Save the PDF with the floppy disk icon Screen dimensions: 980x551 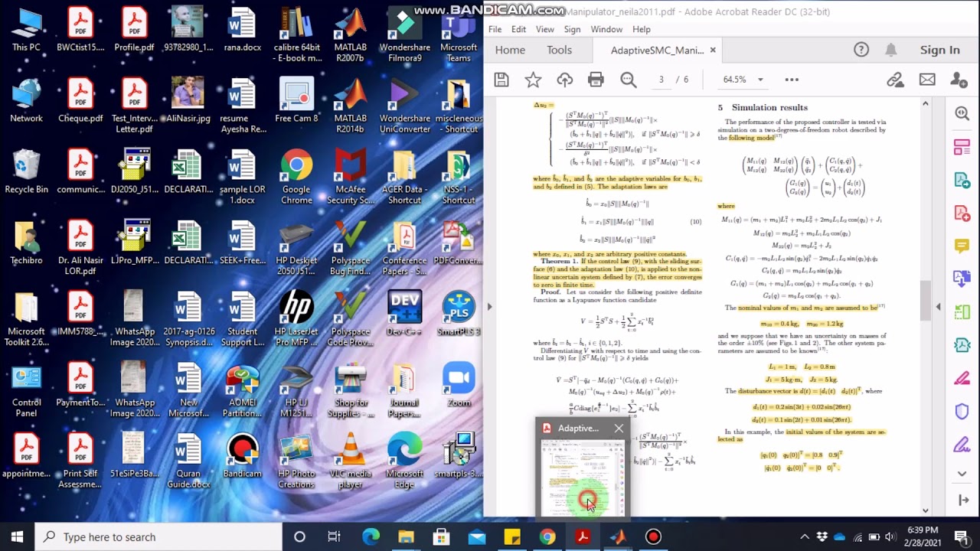(x=501, y=80)
